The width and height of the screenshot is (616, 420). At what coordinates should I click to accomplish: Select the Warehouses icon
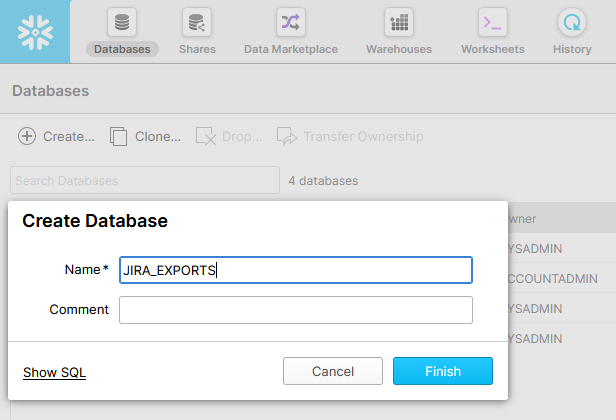coord(399,22)
